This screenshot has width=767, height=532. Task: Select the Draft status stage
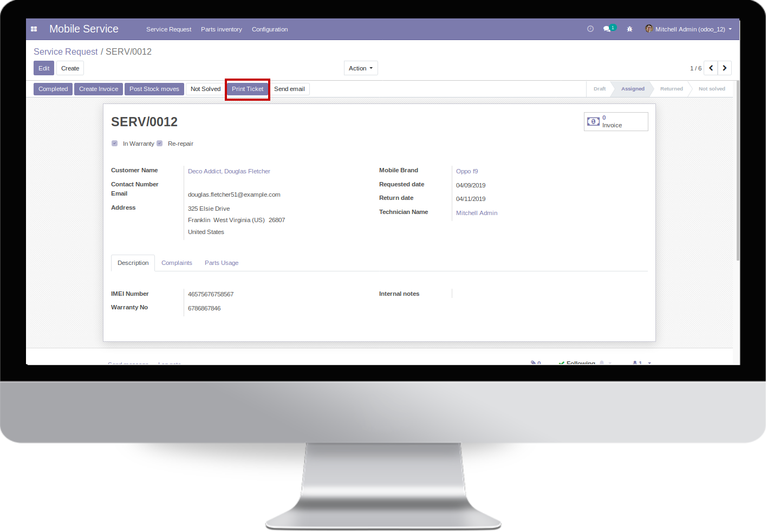coord(599,89)
